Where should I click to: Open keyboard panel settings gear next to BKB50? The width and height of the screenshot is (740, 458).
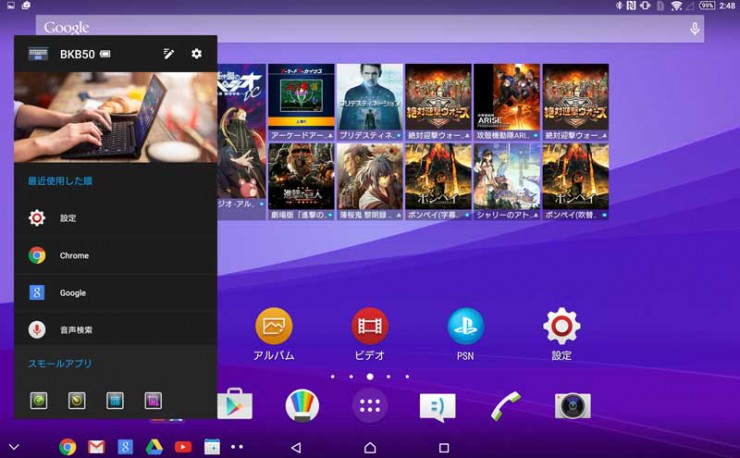[x=196, y=54]
